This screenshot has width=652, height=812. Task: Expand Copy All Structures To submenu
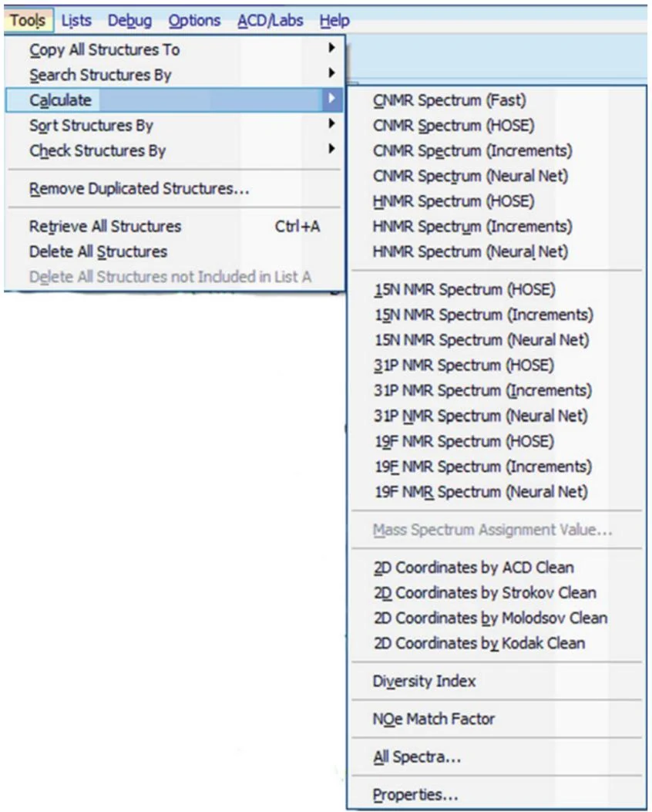coord(174,49)
